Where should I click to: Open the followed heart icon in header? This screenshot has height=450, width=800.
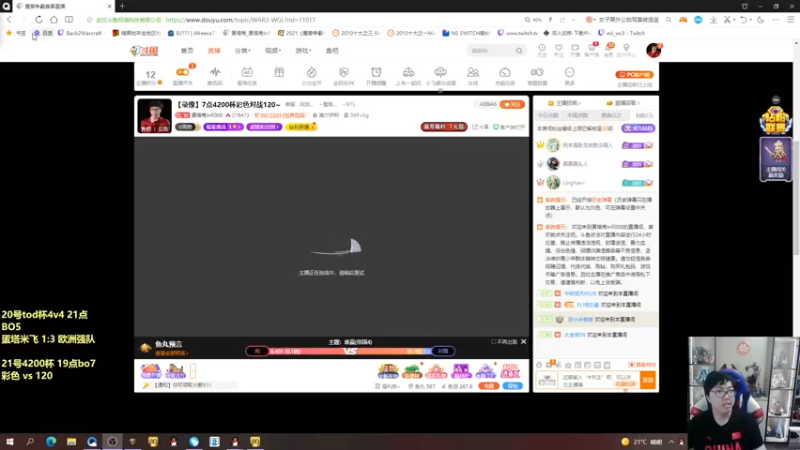(x=559, y=49)
